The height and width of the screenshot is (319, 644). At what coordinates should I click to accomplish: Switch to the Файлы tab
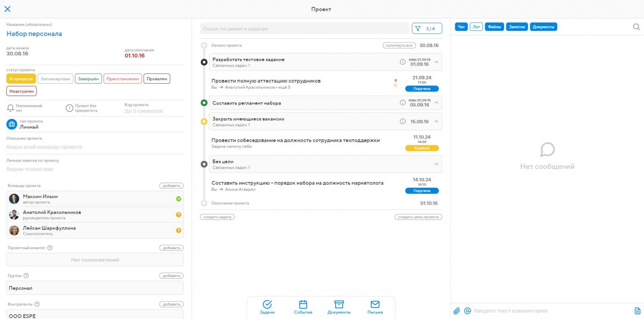pyautogui.click(x=494, y=27)
